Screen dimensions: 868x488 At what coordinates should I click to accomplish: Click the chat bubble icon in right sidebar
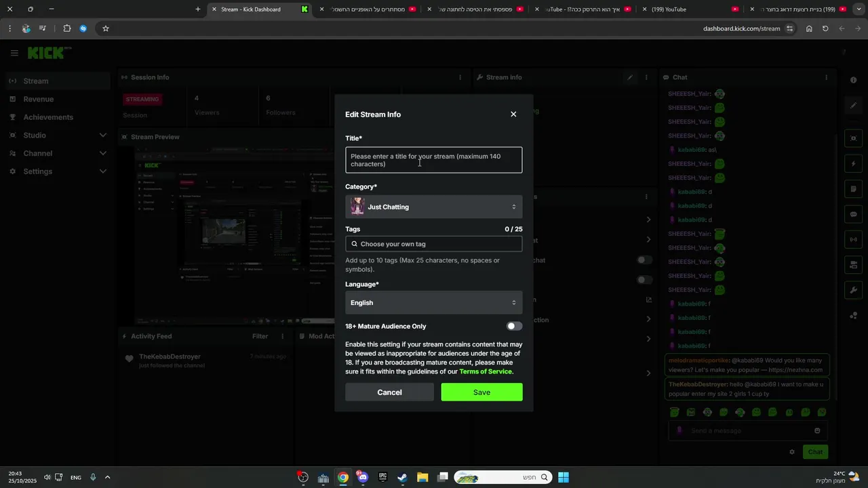tap(853, 214)
